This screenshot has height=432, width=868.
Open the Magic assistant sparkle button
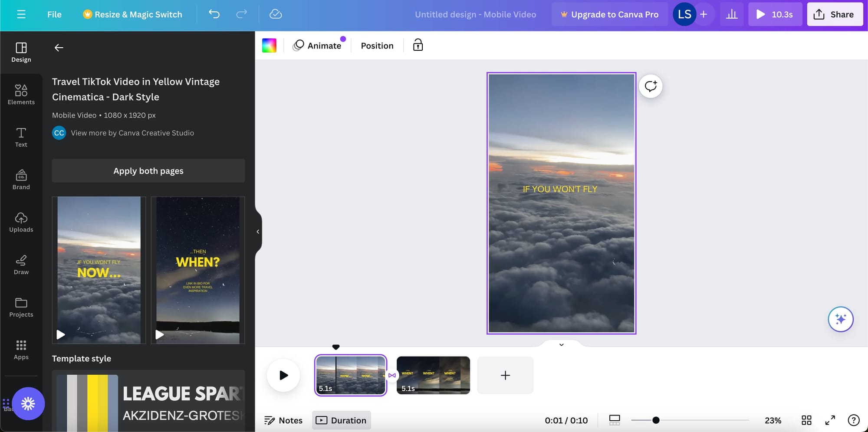tap(841, 319)
